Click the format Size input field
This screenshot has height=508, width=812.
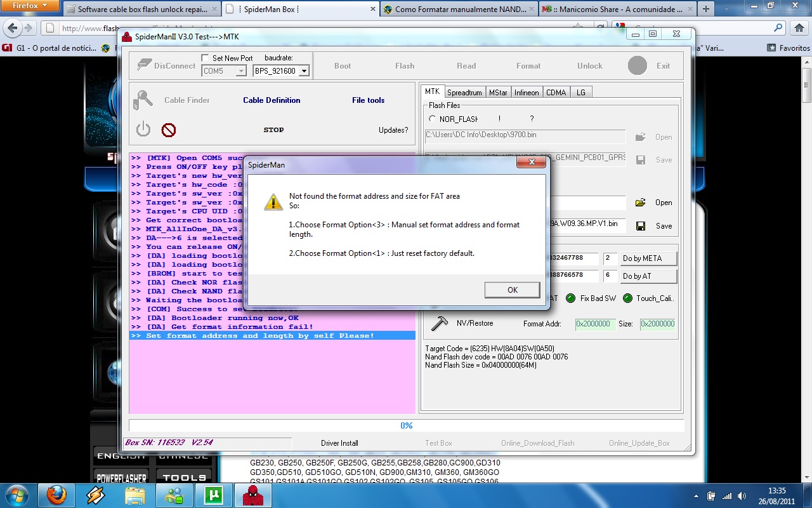(657, 324)
